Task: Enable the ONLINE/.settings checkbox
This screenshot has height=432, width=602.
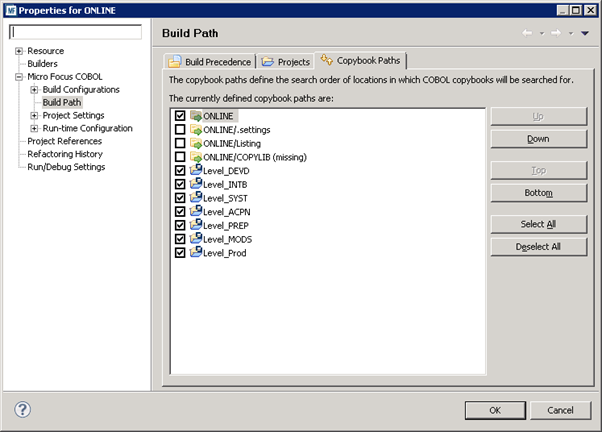Action: tap(180, 130)
